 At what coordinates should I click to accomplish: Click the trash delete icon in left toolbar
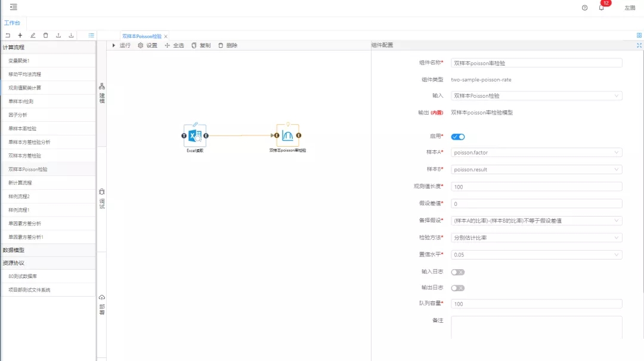pos(45,36)
